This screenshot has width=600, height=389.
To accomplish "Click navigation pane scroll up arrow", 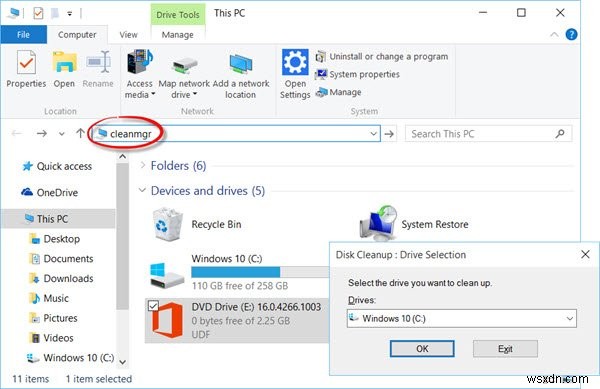I will pyautogui.click(x=122, y=156).
